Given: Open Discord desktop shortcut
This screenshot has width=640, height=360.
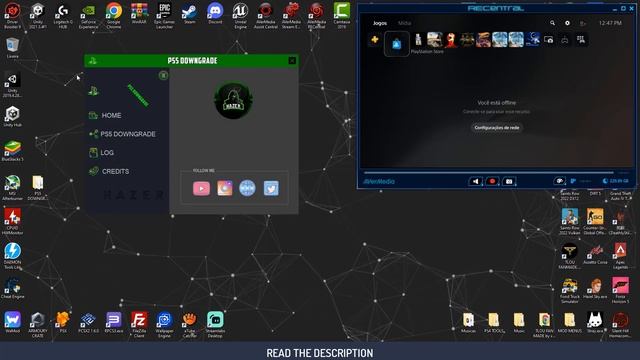Looking at the screenshot, I should coord(215,13).
